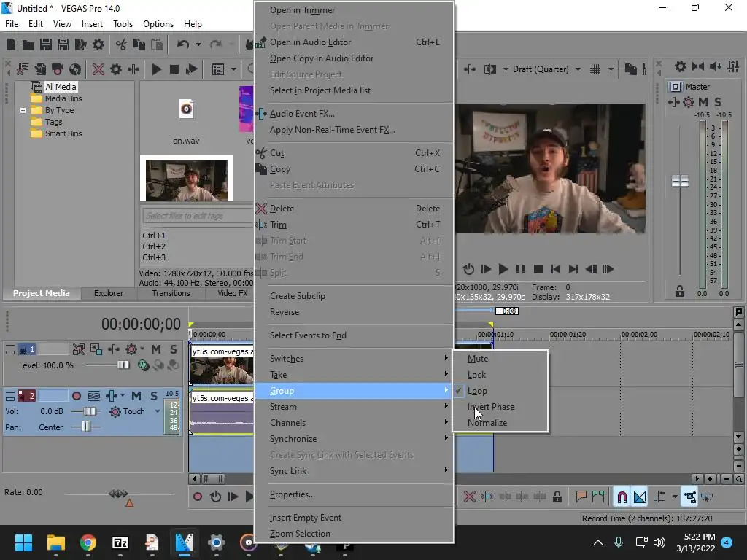This screenshot has width=747, height=560.
Task: Toggle Automatic Crossfades button
Action: click(640, 497)
